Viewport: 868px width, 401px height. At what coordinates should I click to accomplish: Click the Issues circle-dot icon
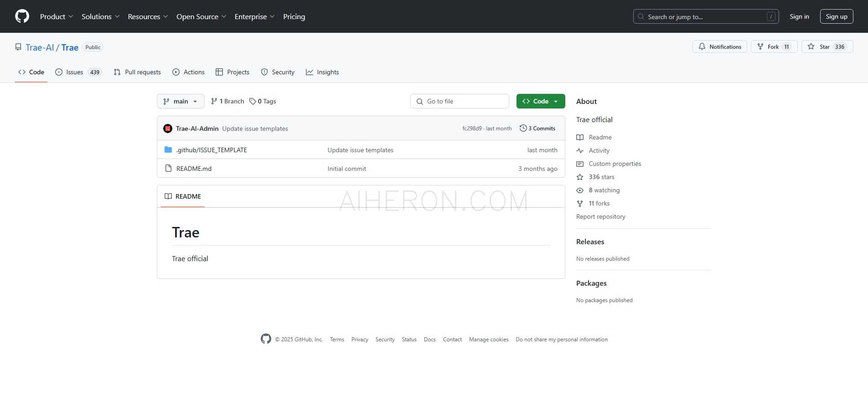point(59,72)
